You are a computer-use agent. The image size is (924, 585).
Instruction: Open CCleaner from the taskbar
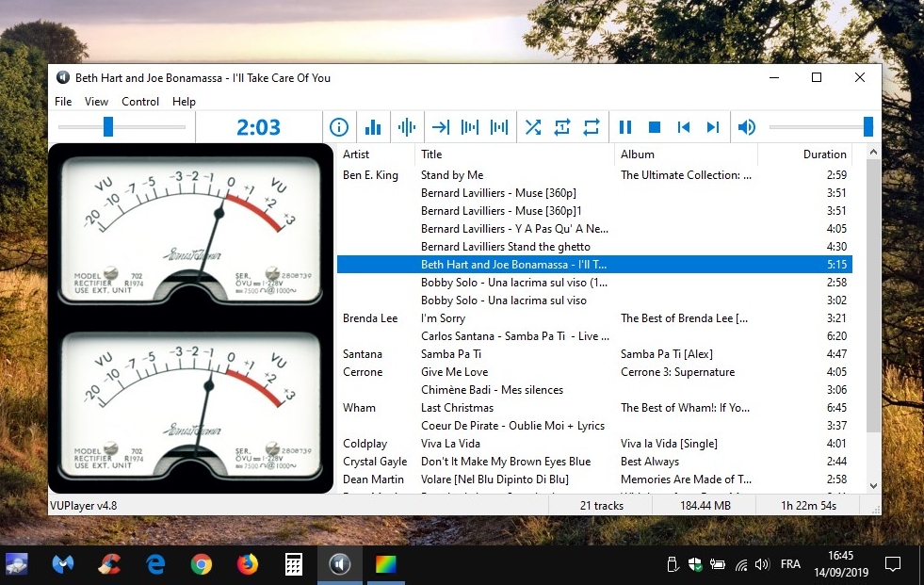(109, 564)
